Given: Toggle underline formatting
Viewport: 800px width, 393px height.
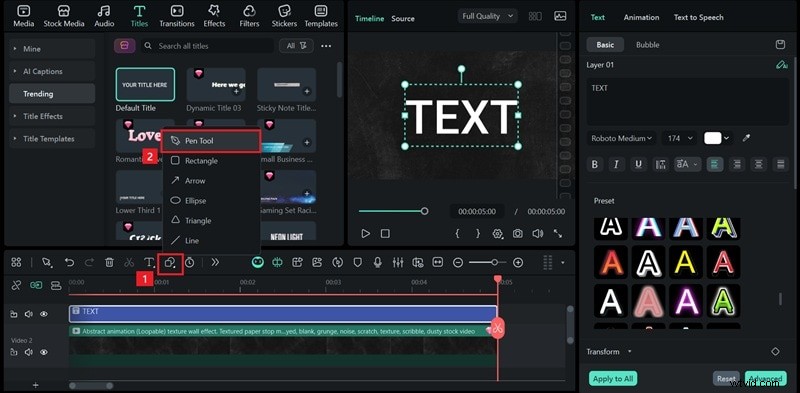Looking at the screenshot, I should tap(638, 164).
